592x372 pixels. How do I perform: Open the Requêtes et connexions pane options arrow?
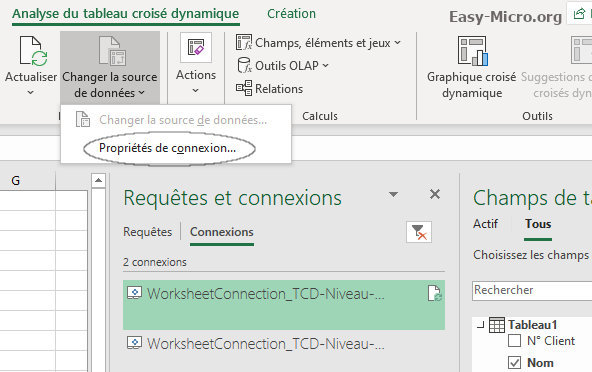point(393,194)
